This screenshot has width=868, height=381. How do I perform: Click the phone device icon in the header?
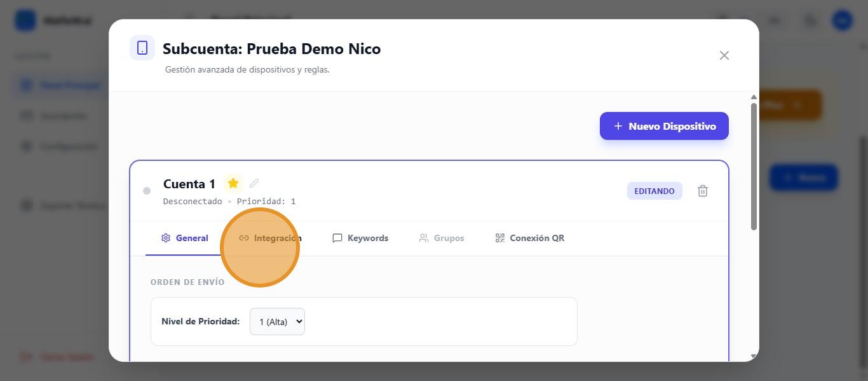(142, 48)
